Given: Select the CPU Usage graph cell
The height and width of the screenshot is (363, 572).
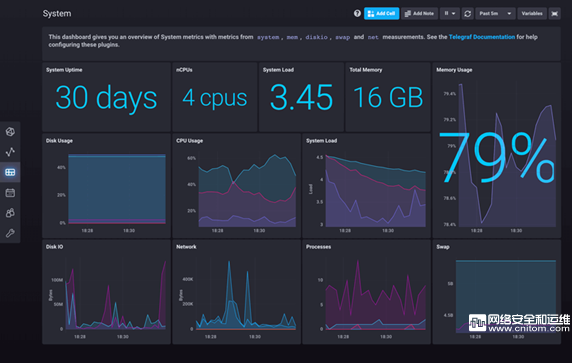Looking at the screenshot, I should 236,186.
